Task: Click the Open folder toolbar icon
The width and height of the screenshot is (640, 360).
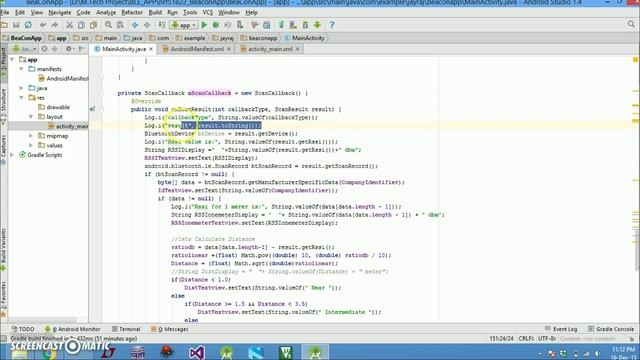Action: coord(4,25)
